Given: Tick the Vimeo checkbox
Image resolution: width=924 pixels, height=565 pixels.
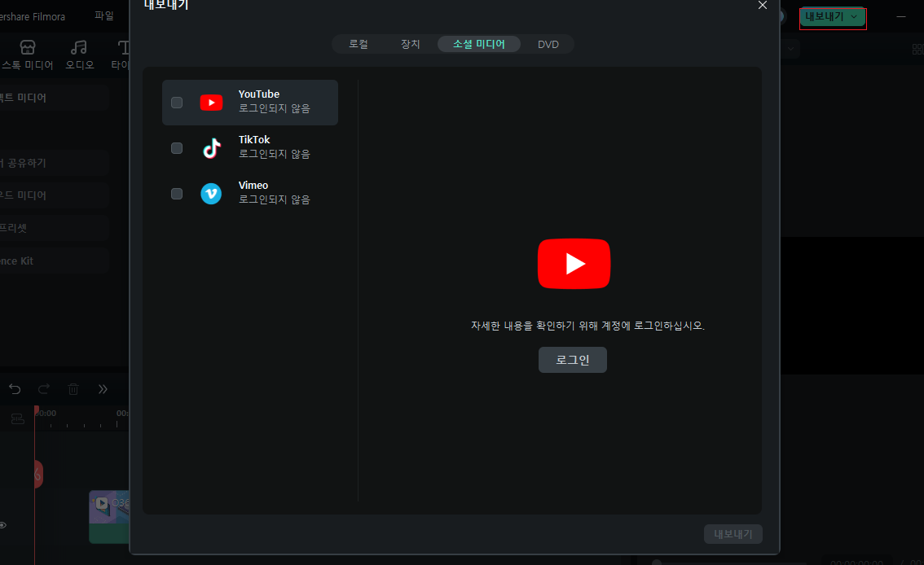Looking at the screenshot, I should click(x=177, y=194).
